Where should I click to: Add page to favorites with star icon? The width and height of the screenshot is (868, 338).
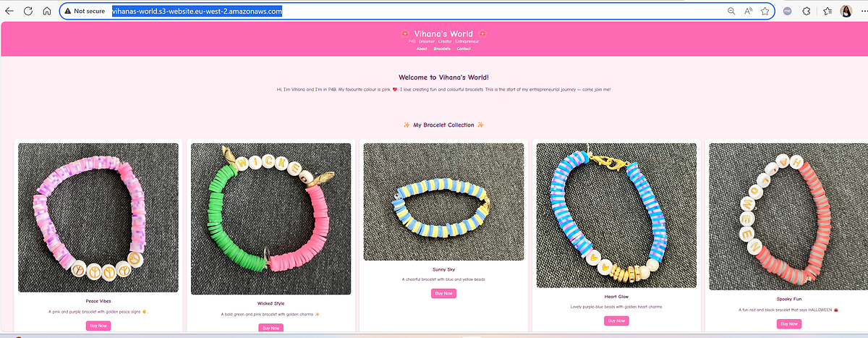(765, 11)
